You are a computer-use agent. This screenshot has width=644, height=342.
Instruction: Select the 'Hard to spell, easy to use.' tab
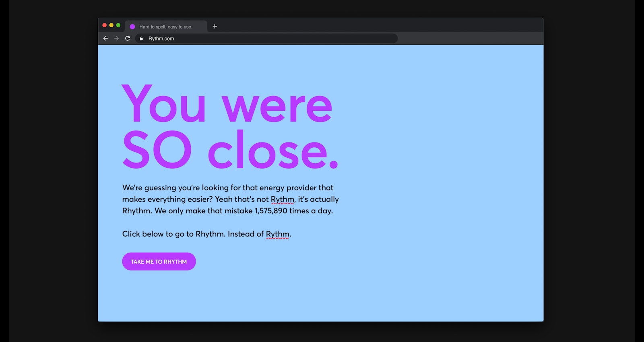(166, 27)
